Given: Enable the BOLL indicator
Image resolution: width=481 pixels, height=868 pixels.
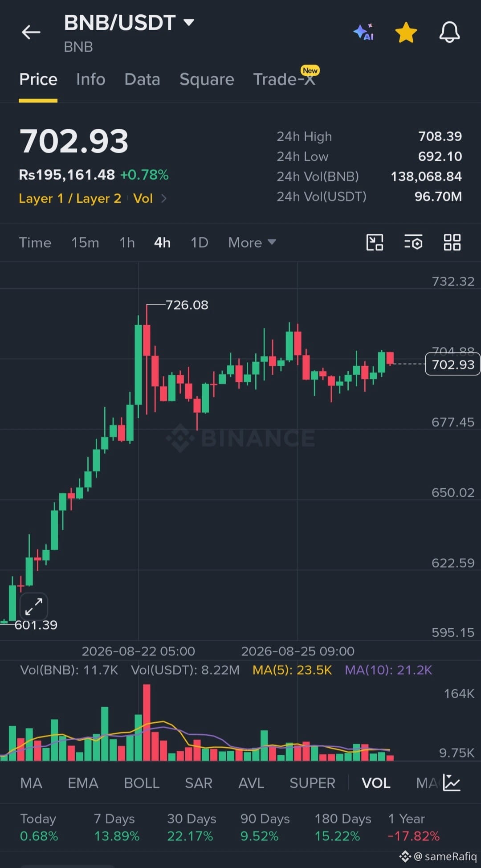Looking at the screenshot, I should point(142,783).
